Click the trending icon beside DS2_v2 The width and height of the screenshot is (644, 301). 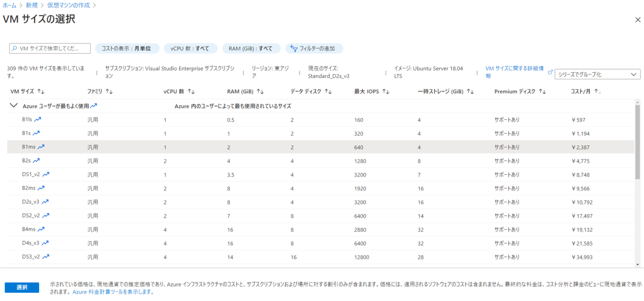click(x=46, y=215)
